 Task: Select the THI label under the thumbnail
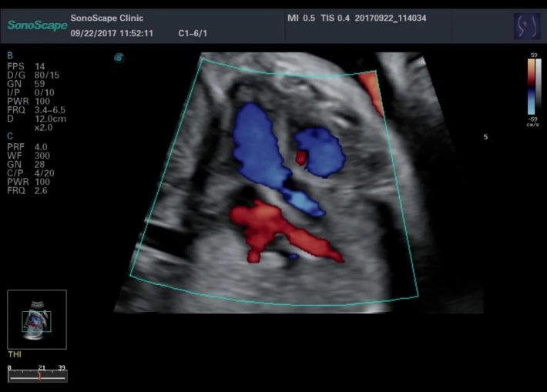[x=14, y=355]
